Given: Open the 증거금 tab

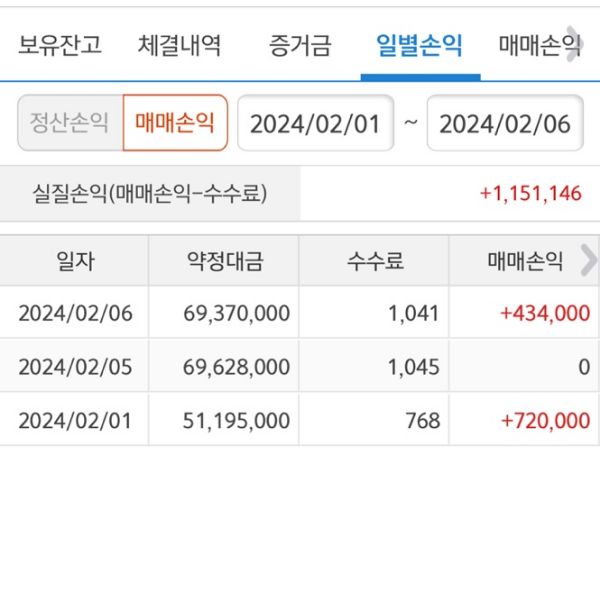Looking at the screenshot, I should click(300, 45).
